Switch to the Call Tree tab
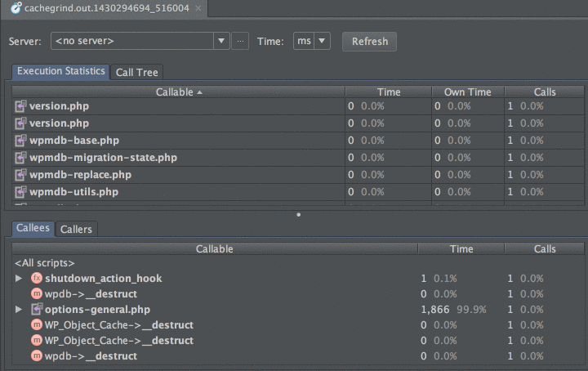 [137, 73]
